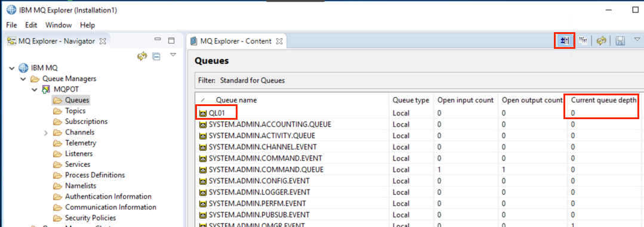Click the queue icon beside QL01

tap(202, 113)
